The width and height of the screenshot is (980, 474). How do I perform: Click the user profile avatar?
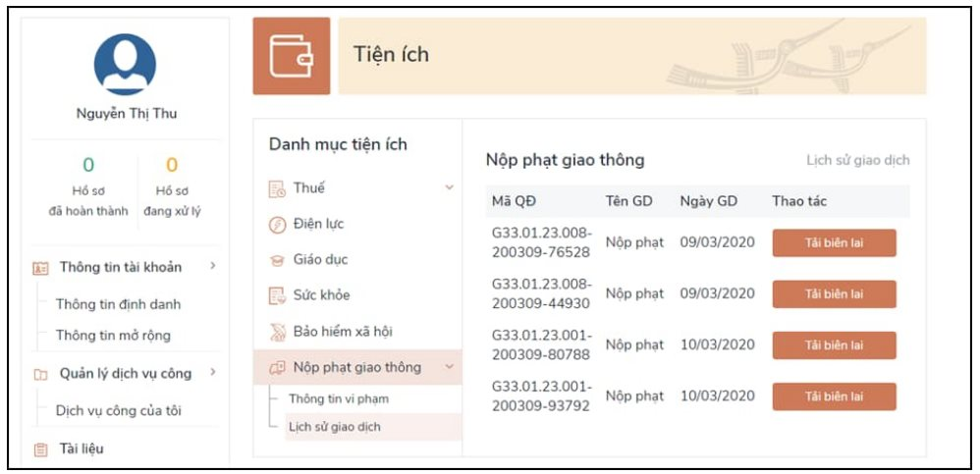tap(125, 65)
